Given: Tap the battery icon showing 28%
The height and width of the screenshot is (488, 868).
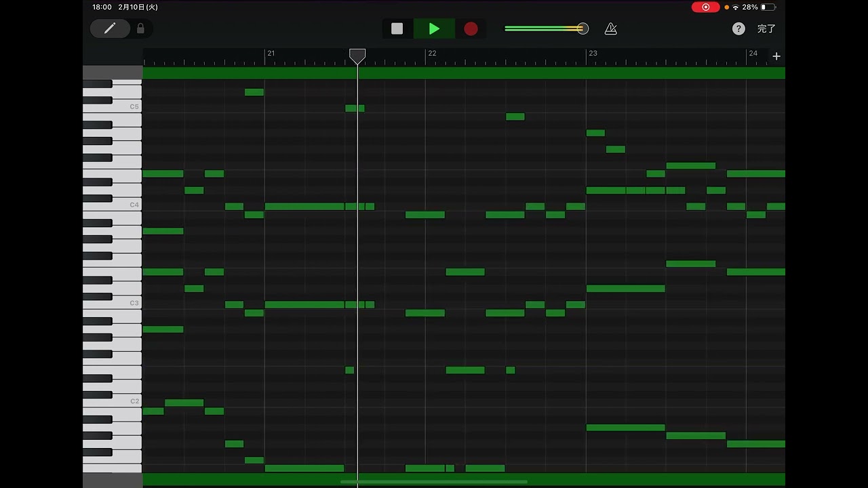Looking at the screenshot, I should (x=768, y=7).
